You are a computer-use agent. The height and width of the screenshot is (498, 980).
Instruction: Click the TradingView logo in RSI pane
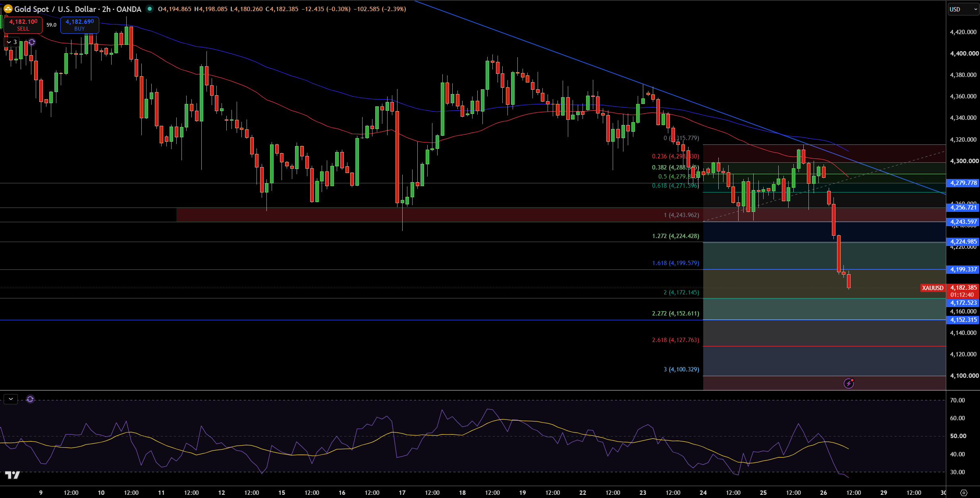[12, 475]
